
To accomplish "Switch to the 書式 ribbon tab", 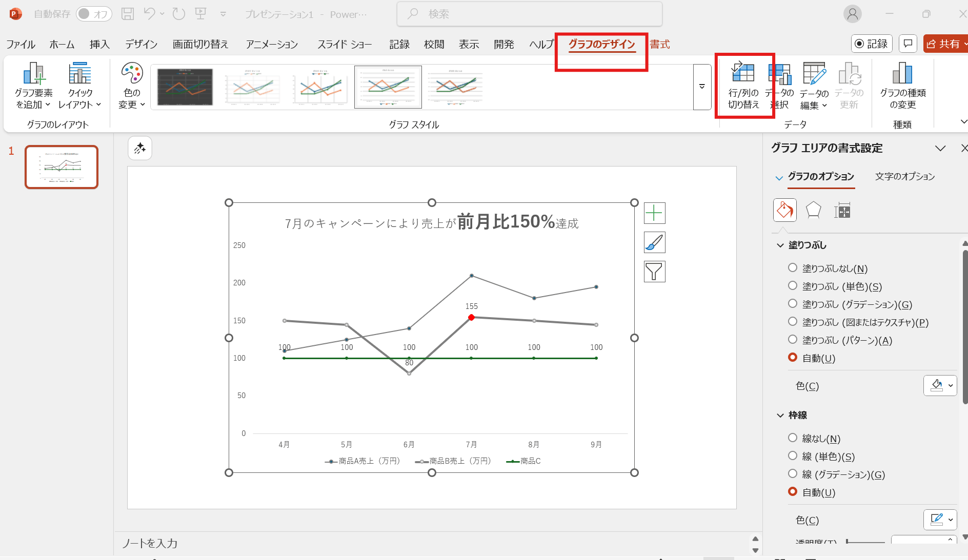I will (659, 44).
